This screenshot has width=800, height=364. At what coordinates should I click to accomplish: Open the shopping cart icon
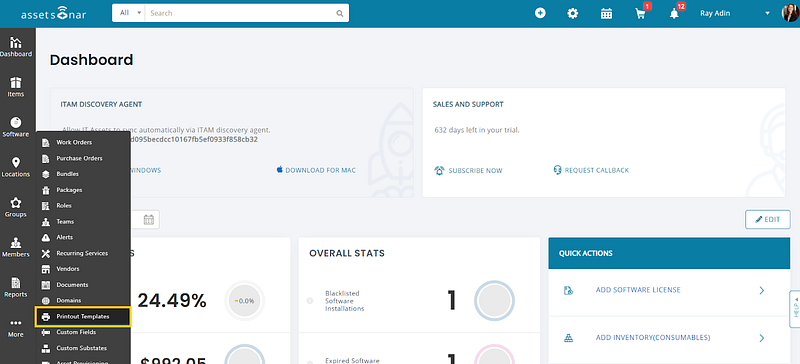coord(640,14)
